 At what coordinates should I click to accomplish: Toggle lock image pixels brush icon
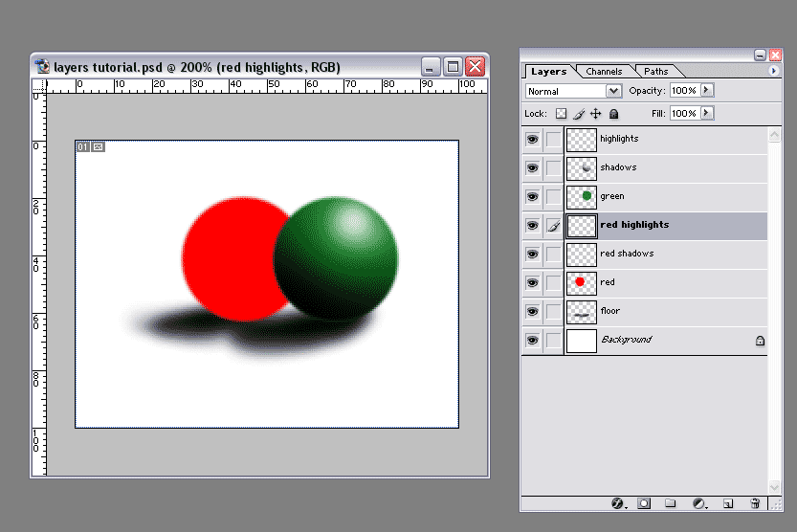pyautogui.click(x=579, y=113)
